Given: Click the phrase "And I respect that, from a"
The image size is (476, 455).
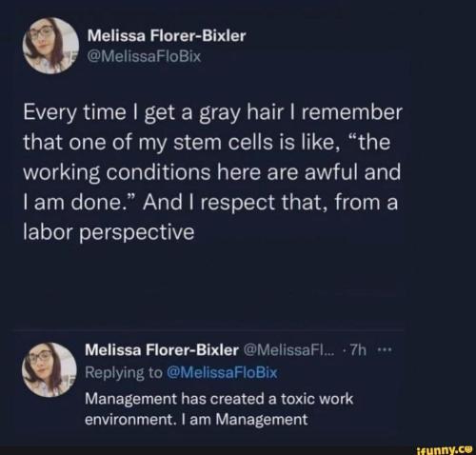Looking at the screenshot, I should (270, 203).
